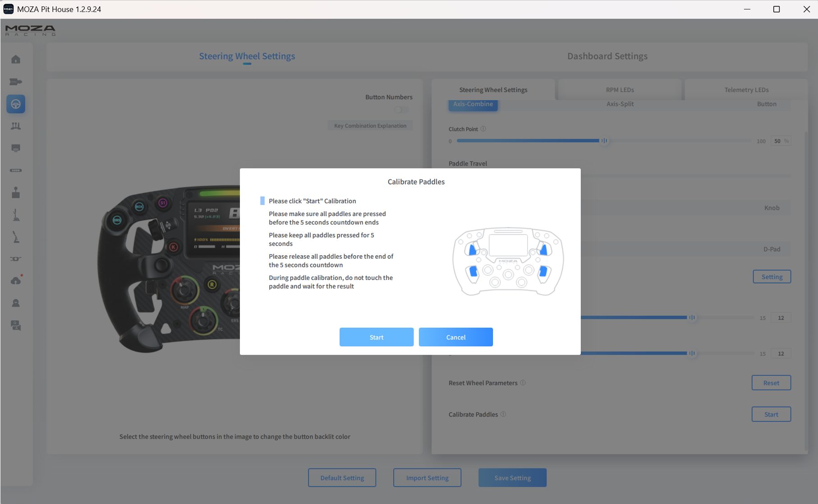Open the handbrake sidebar icon
Image resolution: width=818 pixels, height=504 pixels.
pos(16,237)
